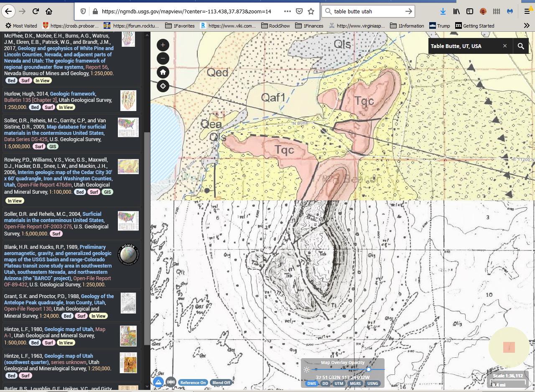Open the forum.rocktu... bookmark

132,25
